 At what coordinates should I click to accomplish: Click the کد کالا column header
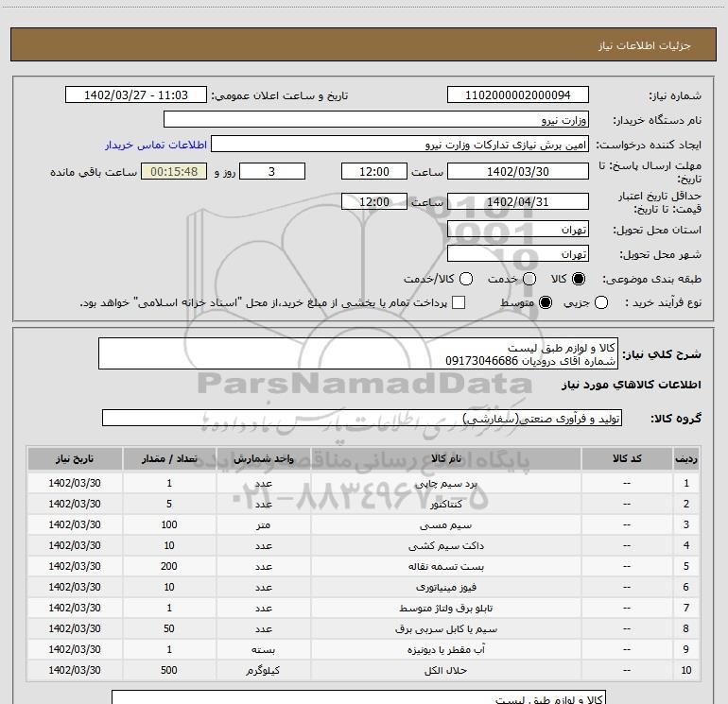coord(627,458)
